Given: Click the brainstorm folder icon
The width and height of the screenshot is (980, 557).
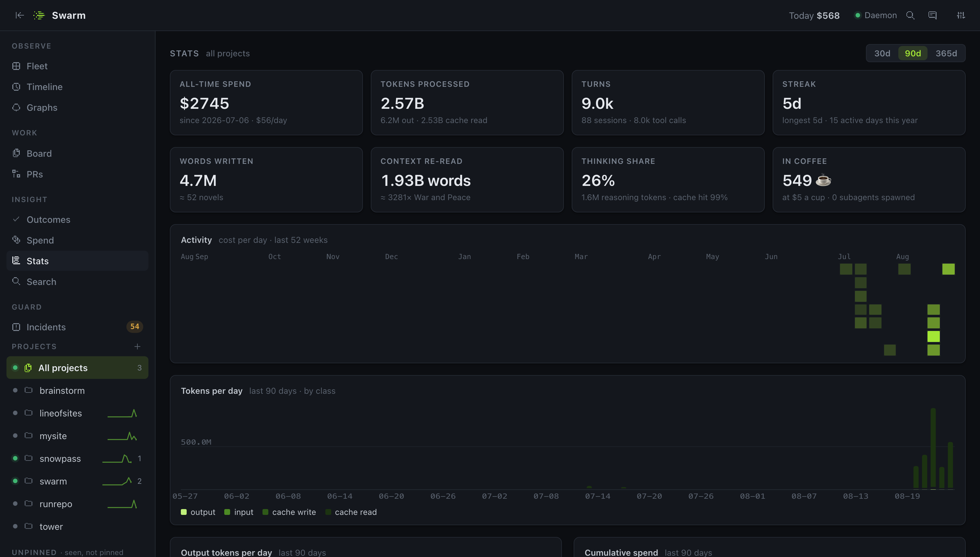Looking at the screenshot, I should pyautogui.click(x=28, y=390).
